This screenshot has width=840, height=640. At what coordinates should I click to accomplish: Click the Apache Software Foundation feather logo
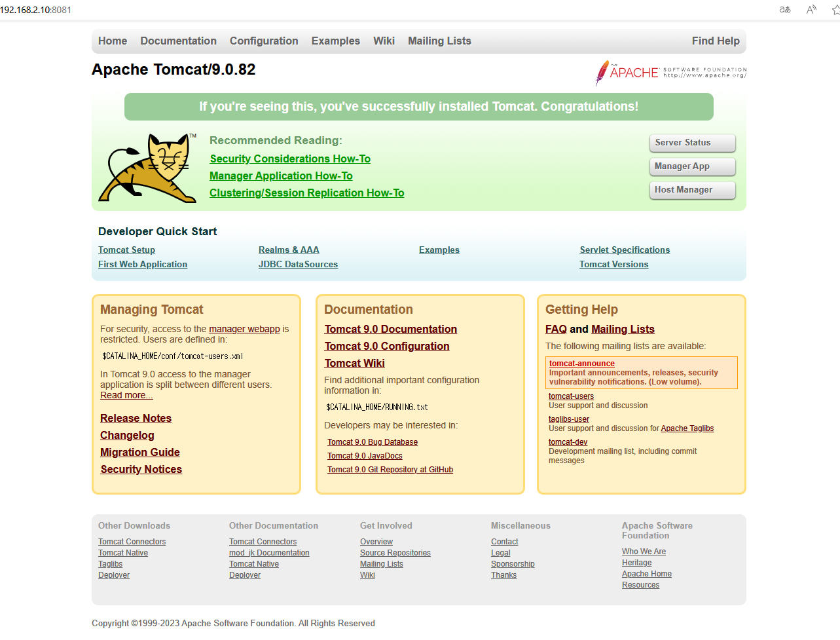tap(670, 73)
